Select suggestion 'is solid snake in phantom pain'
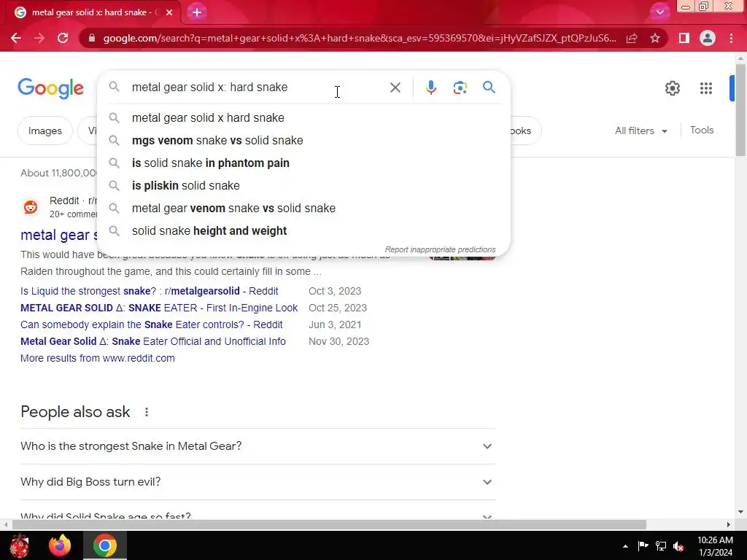The image size is (747, 560). [x=303, y=163]
